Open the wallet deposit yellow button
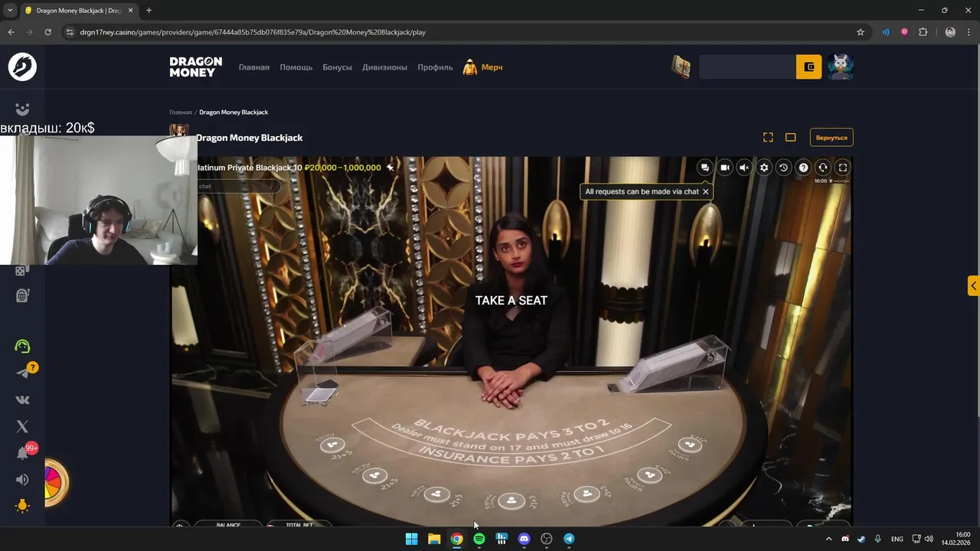 pyautogui.click(x=809, y=67)
